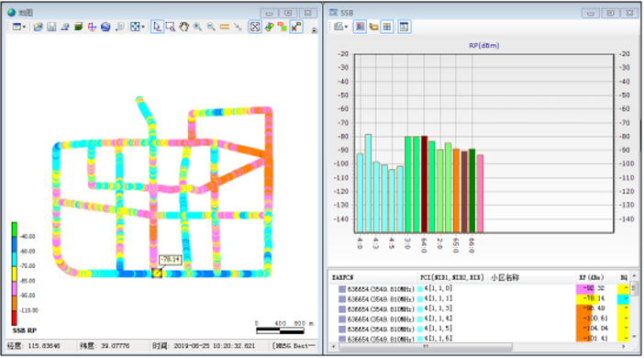Toggle the fit-to-extent view button
This screenshot has width=644, height=358.
(x=255, y=28)
